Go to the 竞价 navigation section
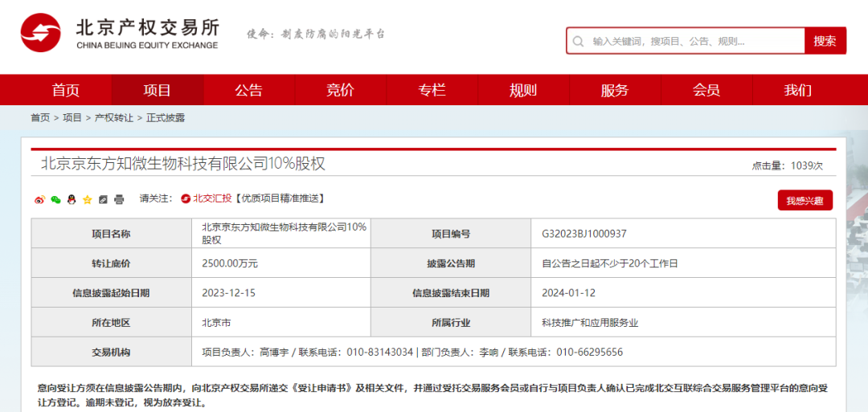868x412 pixels. tap(340, 90)
